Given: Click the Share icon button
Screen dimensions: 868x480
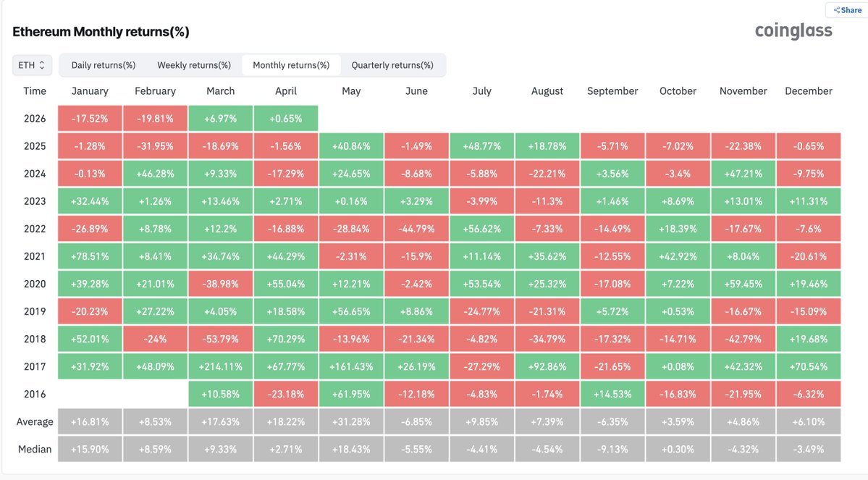Looking at the screenshot, I should pyautogui.click(x=846, y=10).
